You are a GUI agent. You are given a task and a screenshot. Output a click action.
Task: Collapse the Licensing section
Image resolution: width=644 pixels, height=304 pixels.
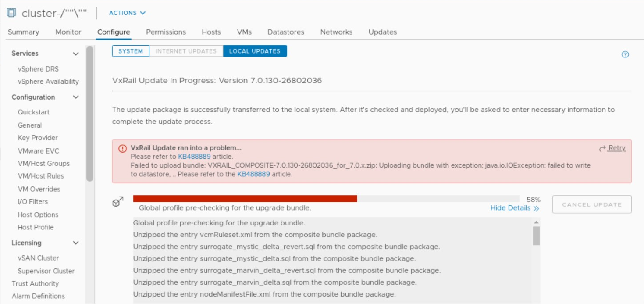76,243
